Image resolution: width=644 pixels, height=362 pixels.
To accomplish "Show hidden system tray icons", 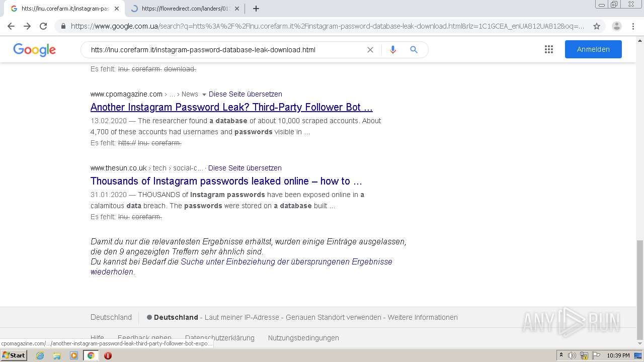I will 561,355.
